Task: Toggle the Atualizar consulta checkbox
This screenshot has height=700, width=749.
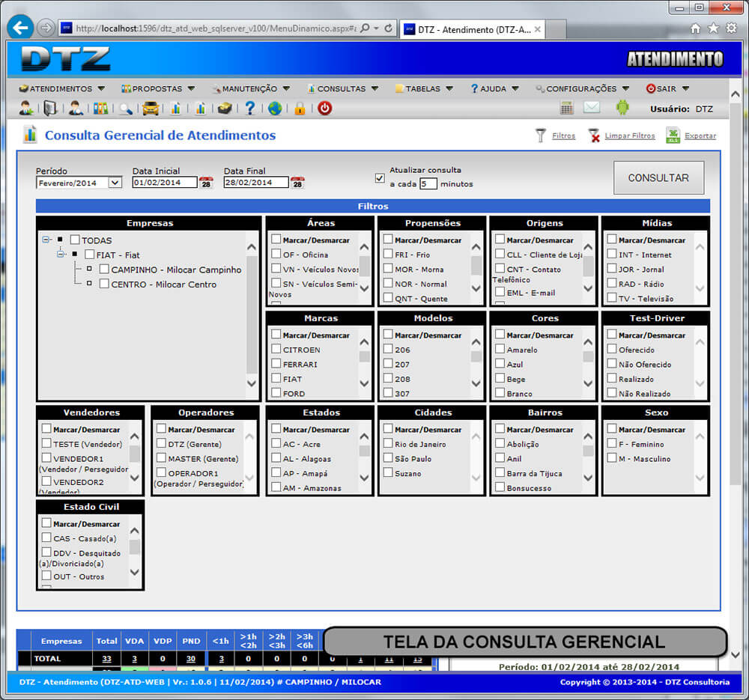Action: (380, 178)
